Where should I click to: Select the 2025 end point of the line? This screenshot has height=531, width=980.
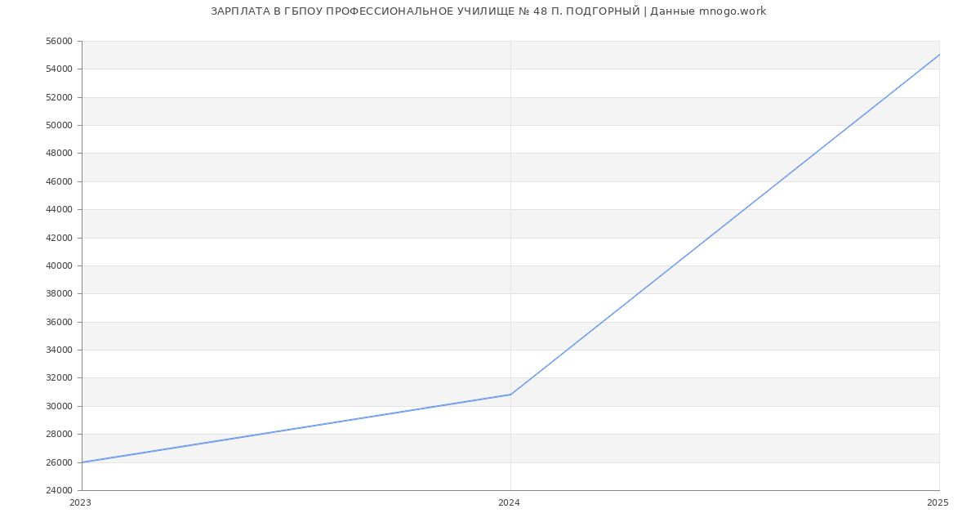click(938, 55)
